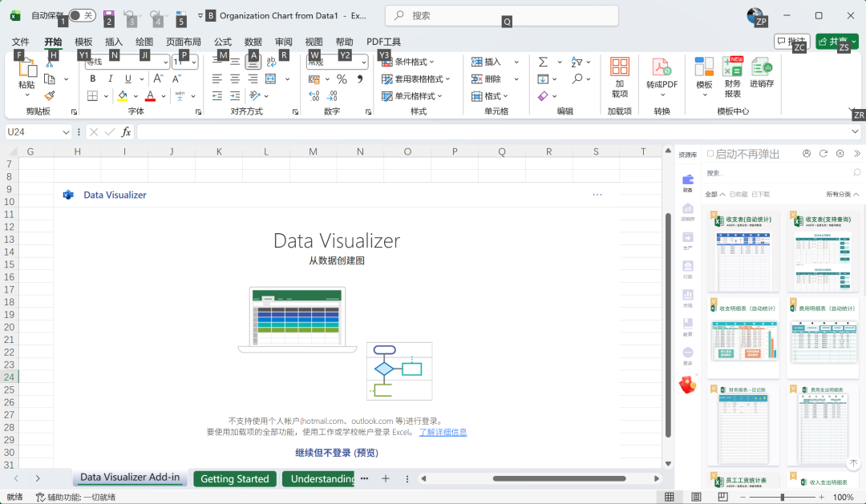Switch to Page Break Preview in status bar
866x504 pixels.
click(x=722, y=497)
